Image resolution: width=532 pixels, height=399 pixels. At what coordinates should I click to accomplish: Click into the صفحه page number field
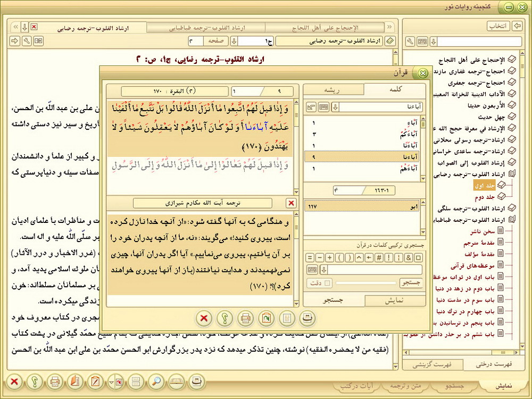[x=196, y=41]
